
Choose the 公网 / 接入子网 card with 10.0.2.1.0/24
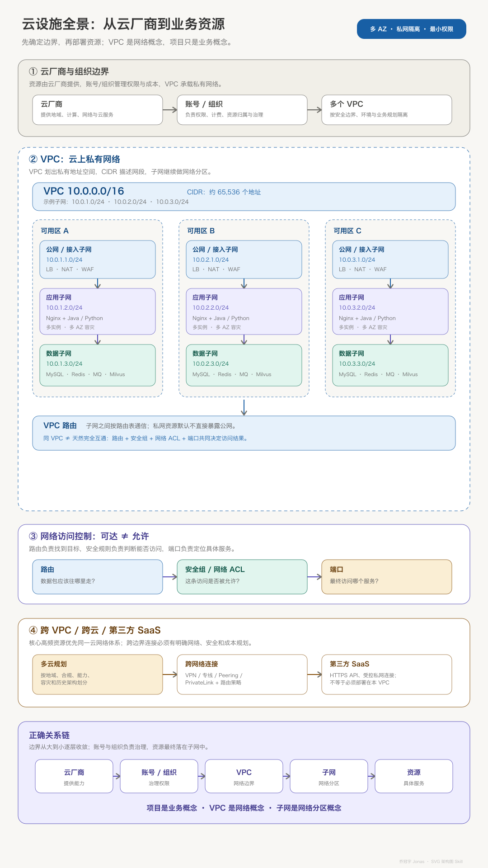244,259
